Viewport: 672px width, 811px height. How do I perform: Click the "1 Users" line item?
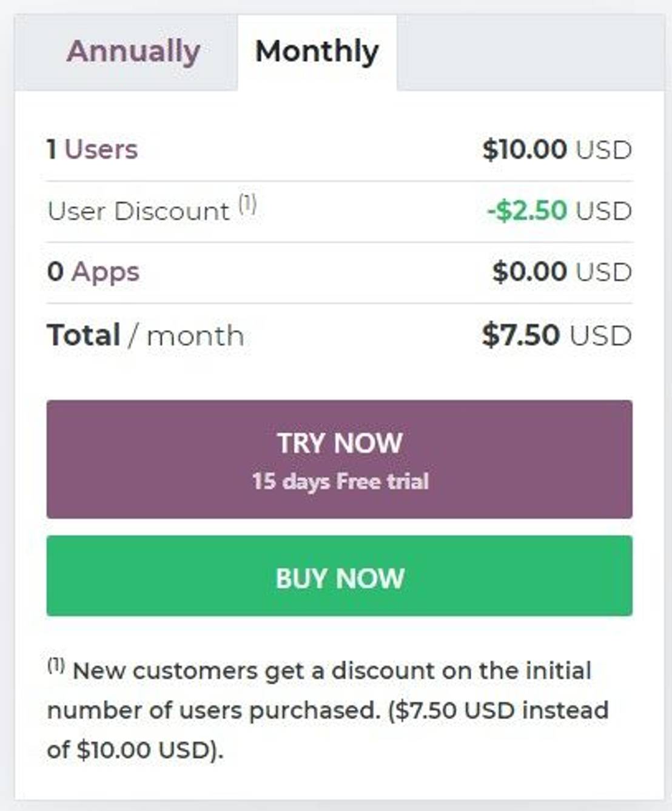[x=91, y=149]
